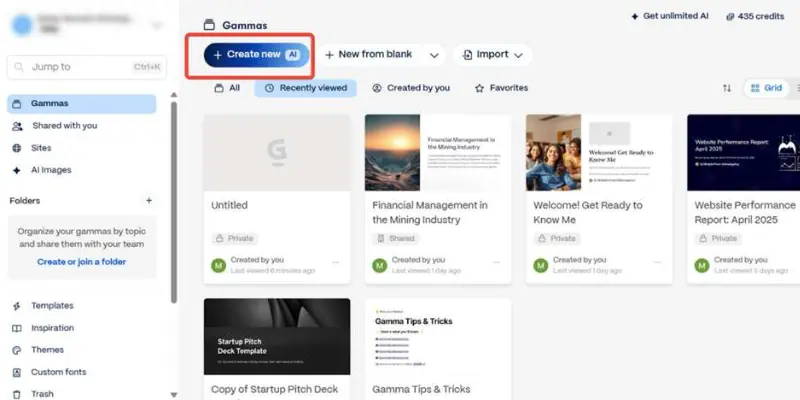Select the Recently viewed tab
The image size is (800, 400).
[306, 88]
